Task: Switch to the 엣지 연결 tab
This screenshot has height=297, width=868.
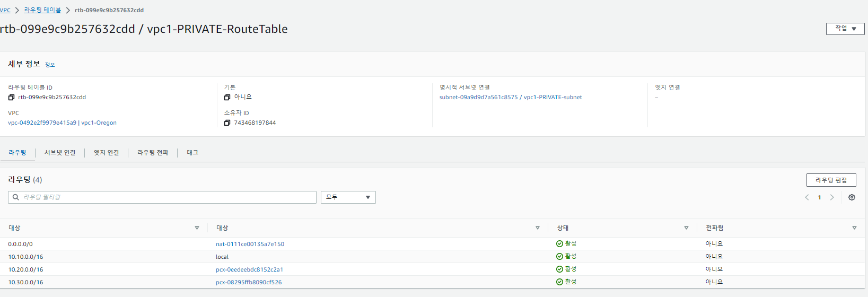Action: click(107, 153)
